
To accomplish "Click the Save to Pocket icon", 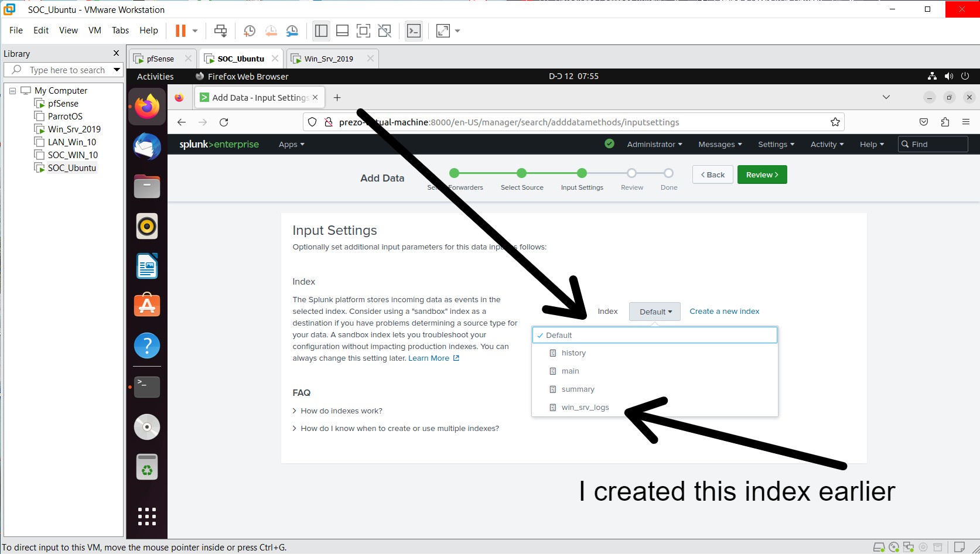I will [x=924, y=122].
